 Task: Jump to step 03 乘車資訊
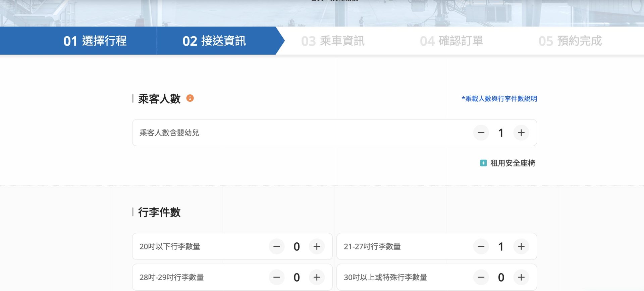click(333, 41)
